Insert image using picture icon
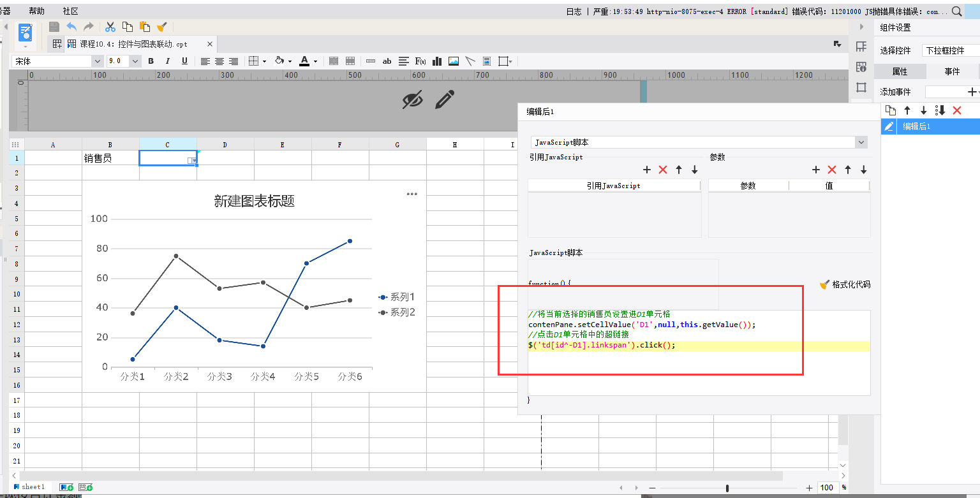Image resolution: width=980 pixels, height=498 pixels. click(454, 61)
